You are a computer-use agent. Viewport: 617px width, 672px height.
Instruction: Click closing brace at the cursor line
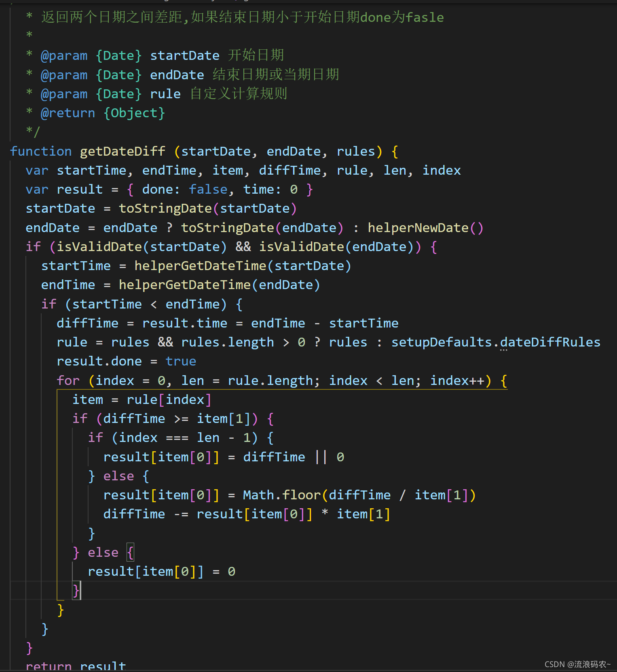coord(76,591)
